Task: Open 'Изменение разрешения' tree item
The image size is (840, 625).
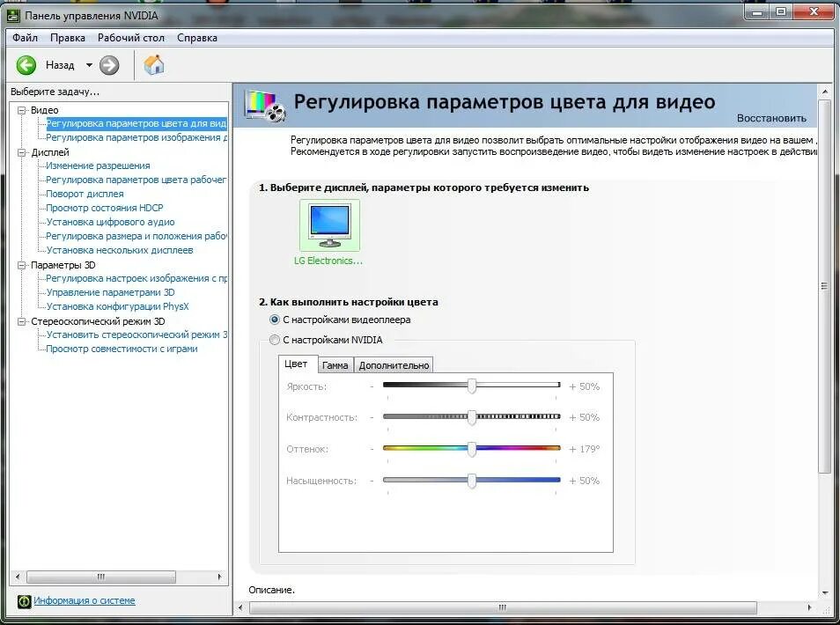Action: pyautogui.click(x=98, y=166)
